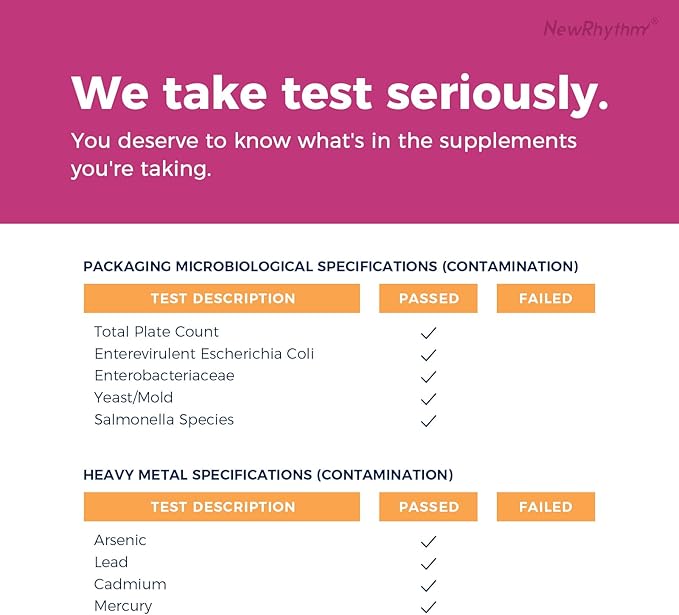
Task: Select the Salmonella Species checkmark
Action: [x=429, y=421]
